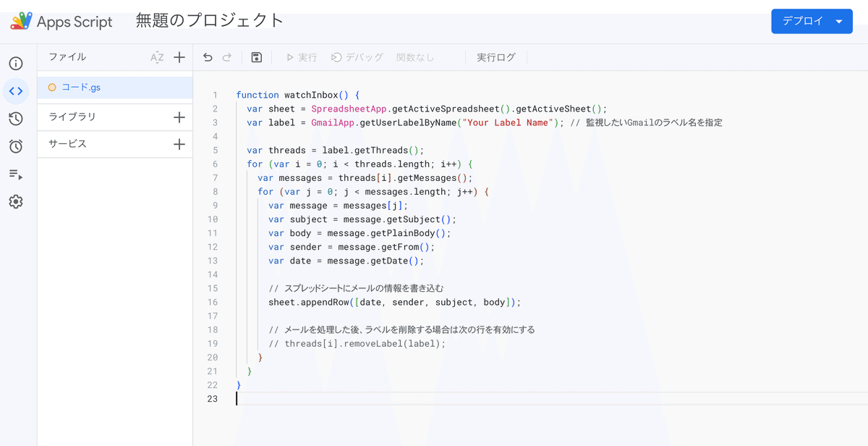
Task: Add a library with the plus icon
Action: click(x=179, y=117)
